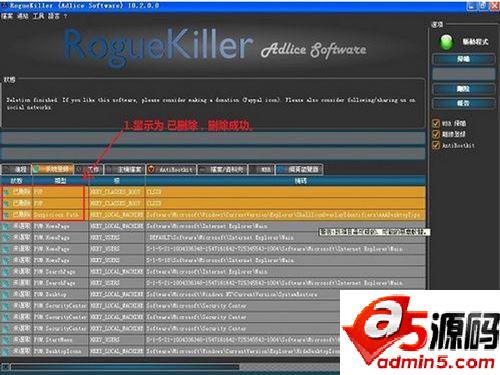Select the Windows NT\CurrentVersion\SystemRestore key cell
The width and height of the screenshot is (500, 375).
286,294
